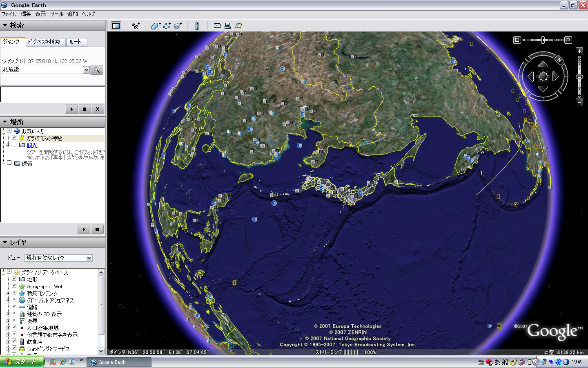
Task: Open the Windows スタート menu
Action: pos(22,362)
